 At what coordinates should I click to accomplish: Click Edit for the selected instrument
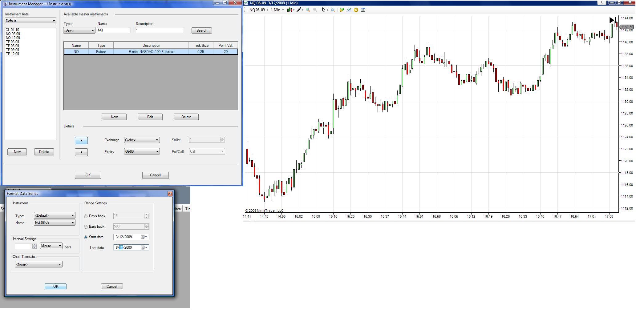pyautogui.click(x=150, y=117)
